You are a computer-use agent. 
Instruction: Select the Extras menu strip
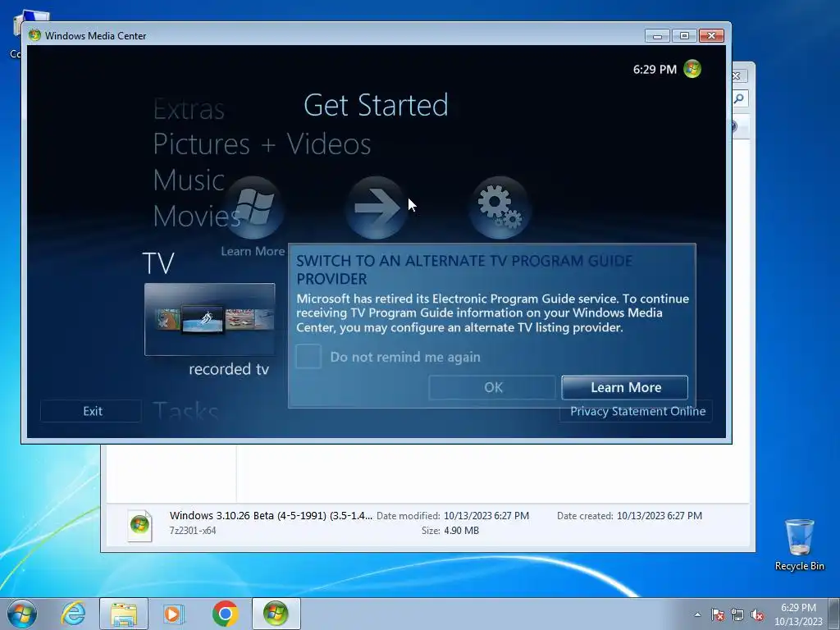pos(189,110)
